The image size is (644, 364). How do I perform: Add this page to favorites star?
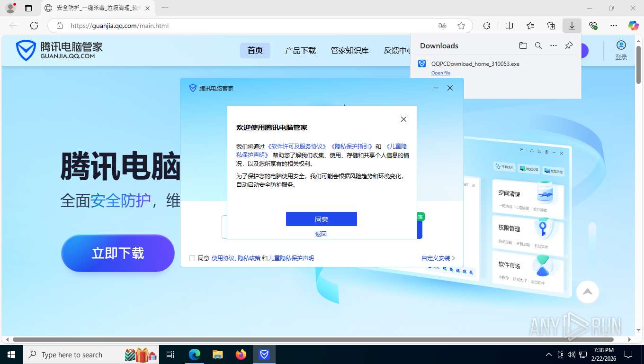461,26
